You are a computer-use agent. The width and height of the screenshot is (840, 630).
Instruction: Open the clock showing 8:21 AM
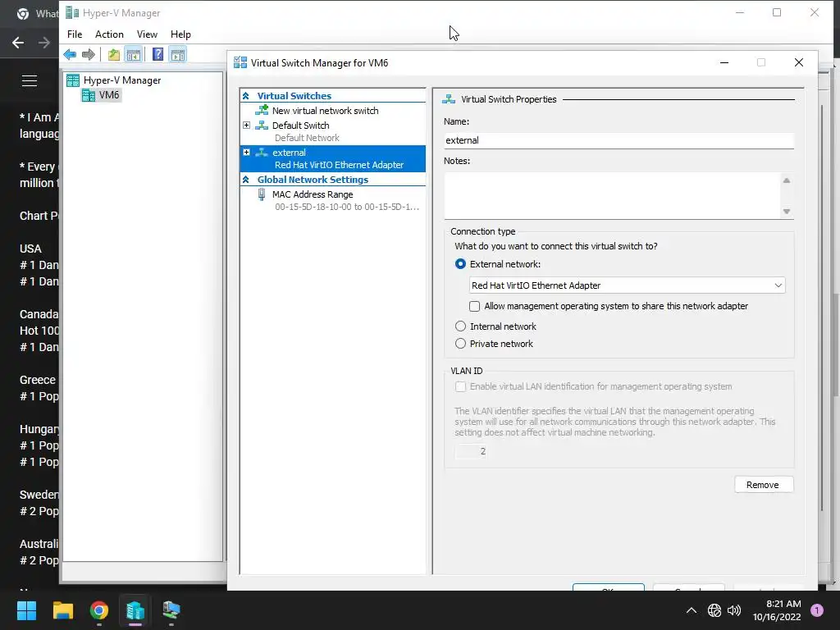click(x=777, y=610)
